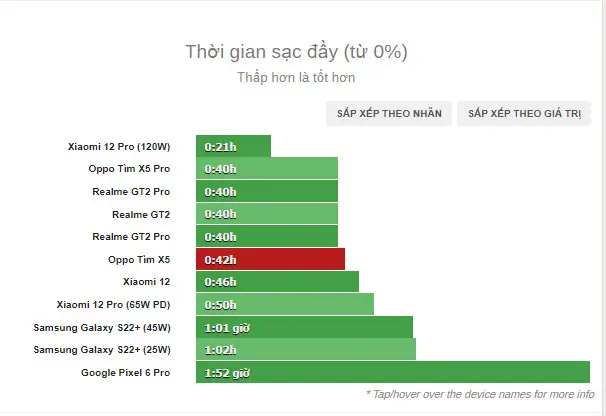Select the Oppo Tìm X5 Pro device label
The height and width of the screenshot is (416, 606).
(129, 169)
